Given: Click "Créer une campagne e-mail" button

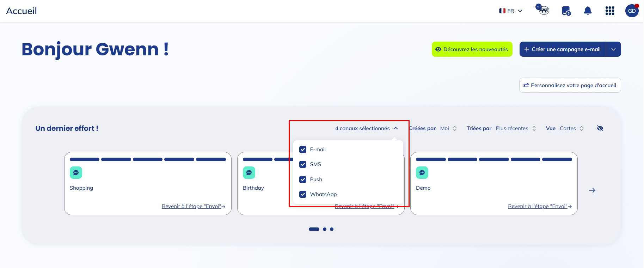Looking at the screenshot, I should tap(563, 49).
